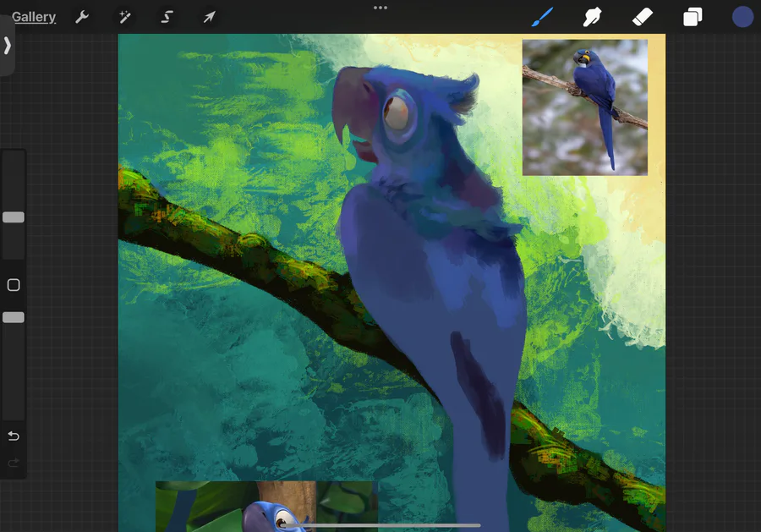Viewport: 761px width, 532px height.
Task: Tap the three-dot multitasking menu
Action: 380,8
